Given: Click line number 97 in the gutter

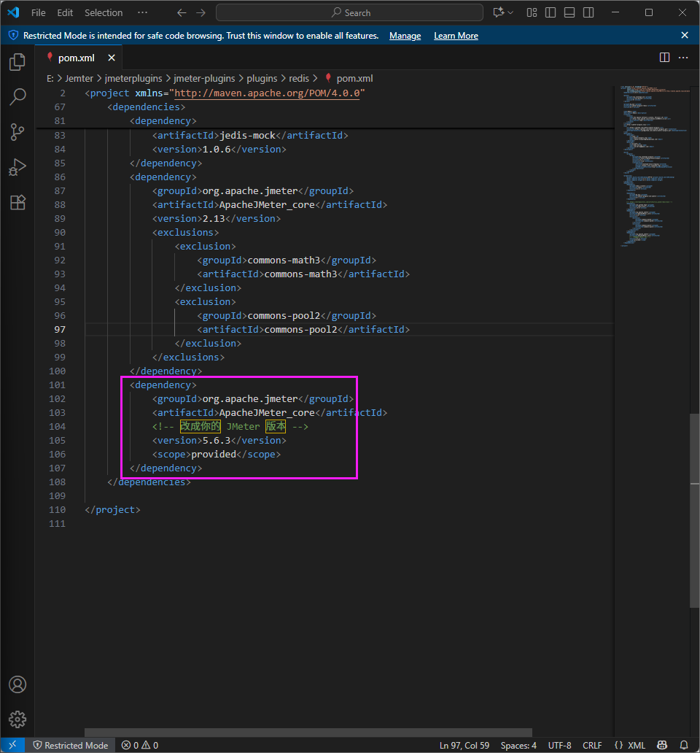Looking at the screenshot, I should 60,330.
